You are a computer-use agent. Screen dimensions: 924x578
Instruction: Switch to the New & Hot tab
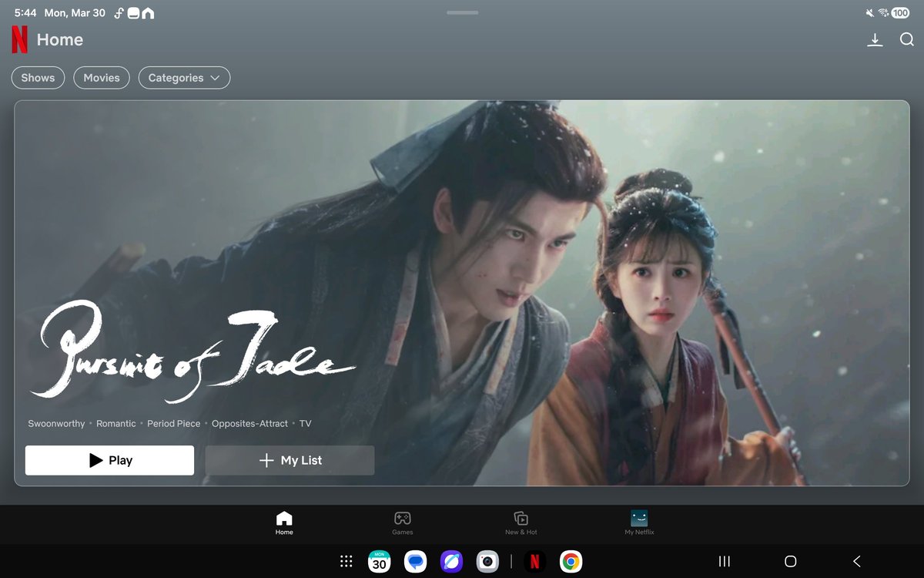click(521, 523)
